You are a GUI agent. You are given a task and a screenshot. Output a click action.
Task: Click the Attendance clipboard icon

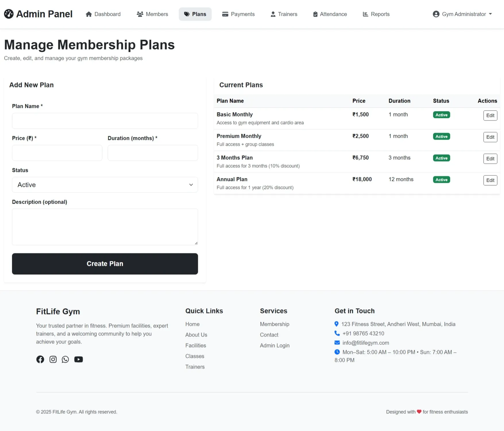tap(315, 14)
